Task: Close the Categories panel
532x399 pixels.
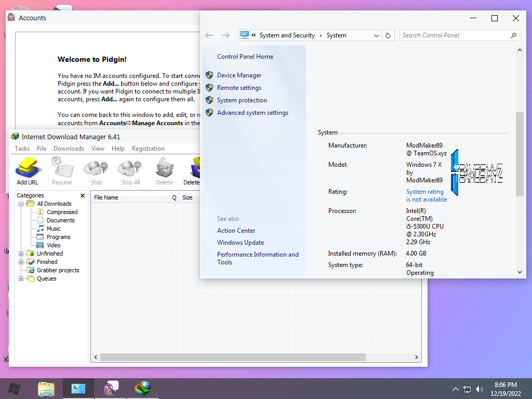Action: click(83, 195)
